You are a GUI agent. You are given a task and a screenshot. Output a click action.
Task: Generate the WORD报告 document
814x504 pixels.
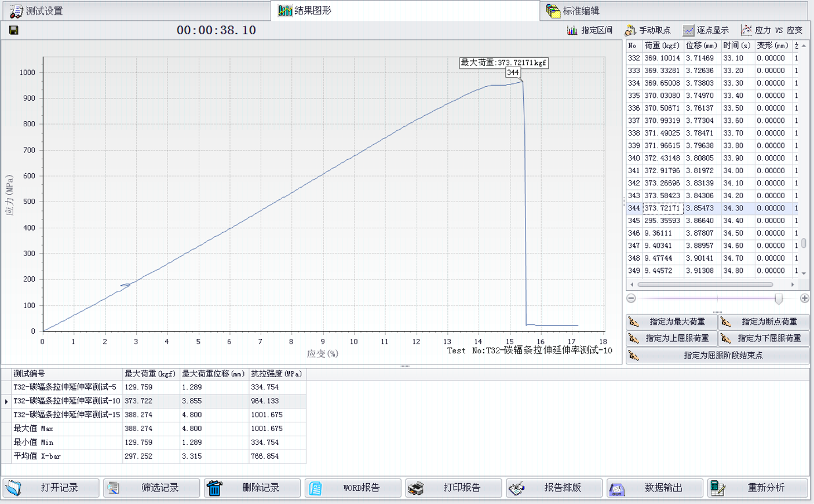point(353,488)
